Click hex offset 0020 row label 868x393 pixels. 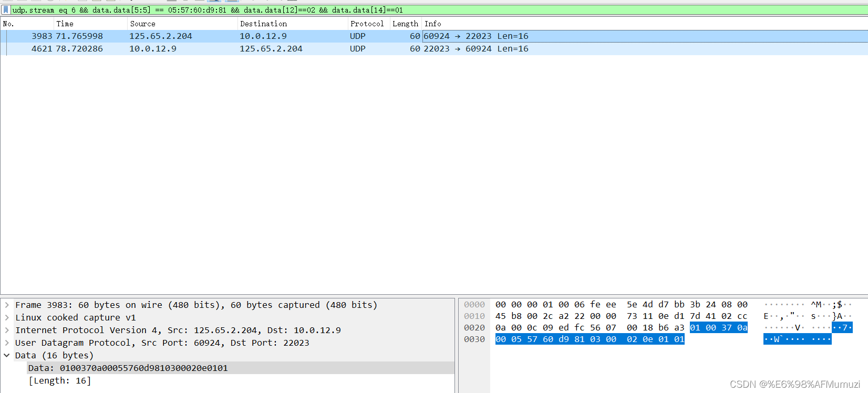click(474, 328)
